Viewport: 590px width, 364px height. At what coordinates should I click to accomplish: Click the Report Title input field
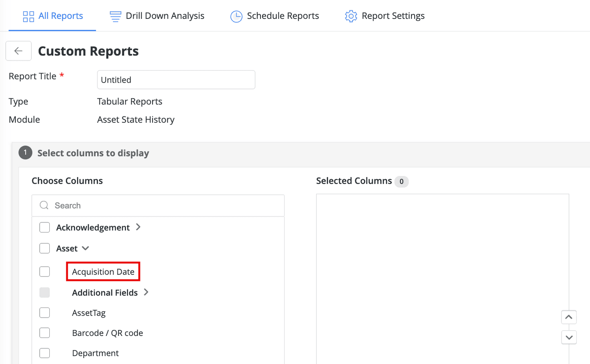click(176, 80)
